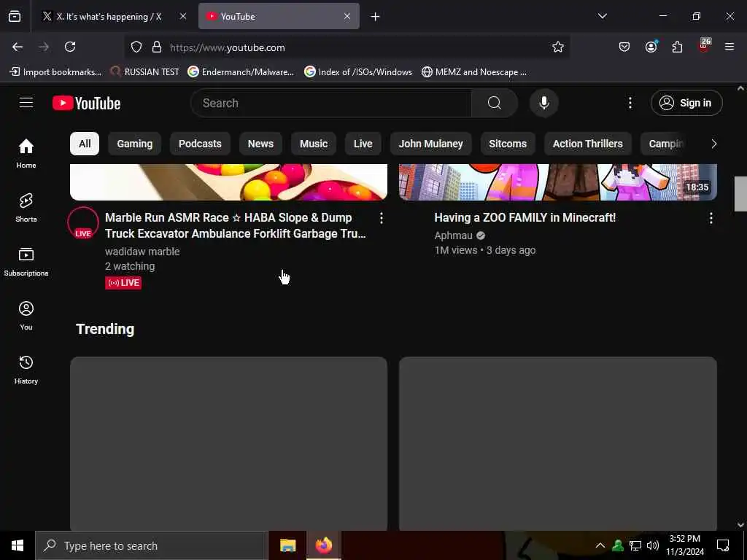
Task: Go back with browser back arrow
Action: (18, 47)
